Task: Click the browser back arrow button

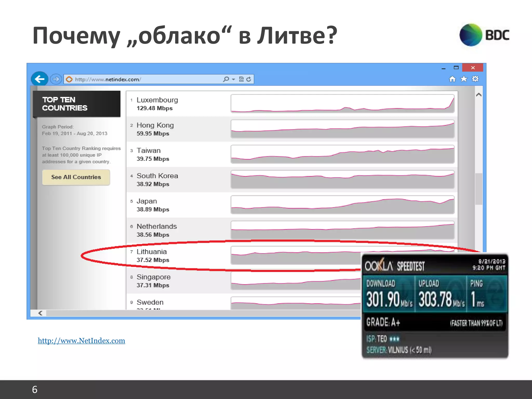Action: (39, 79)
